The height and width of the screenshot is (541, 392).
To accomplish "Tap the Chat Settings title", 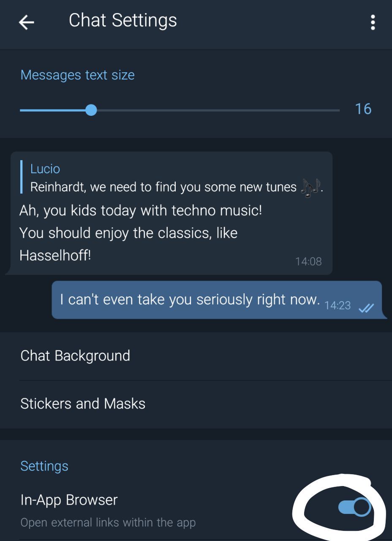I will pyautogui.click(x=123, y=20).
